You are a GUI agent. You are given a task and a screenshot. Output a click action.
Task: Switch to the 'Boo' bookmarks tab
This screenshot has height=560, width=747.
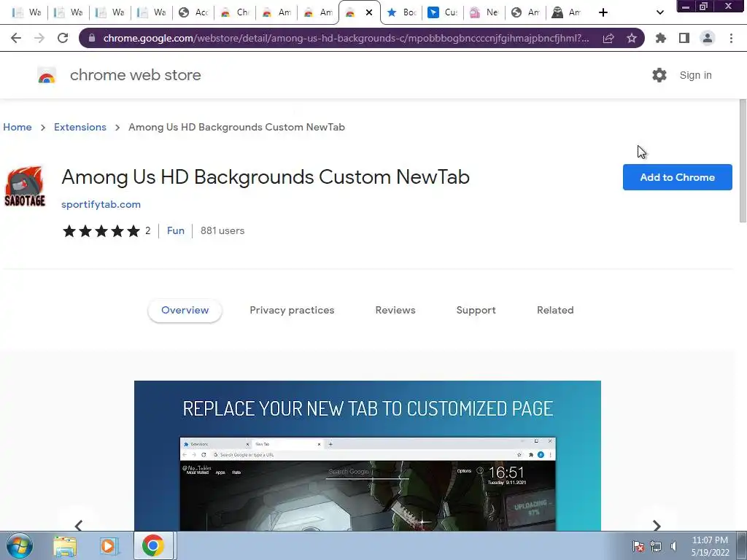(402, 12)
